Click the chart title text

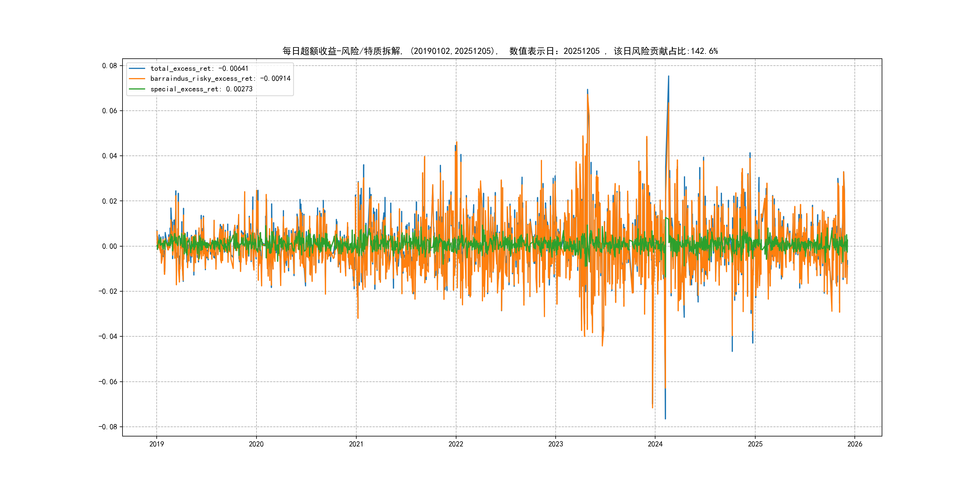pos(500,51)
